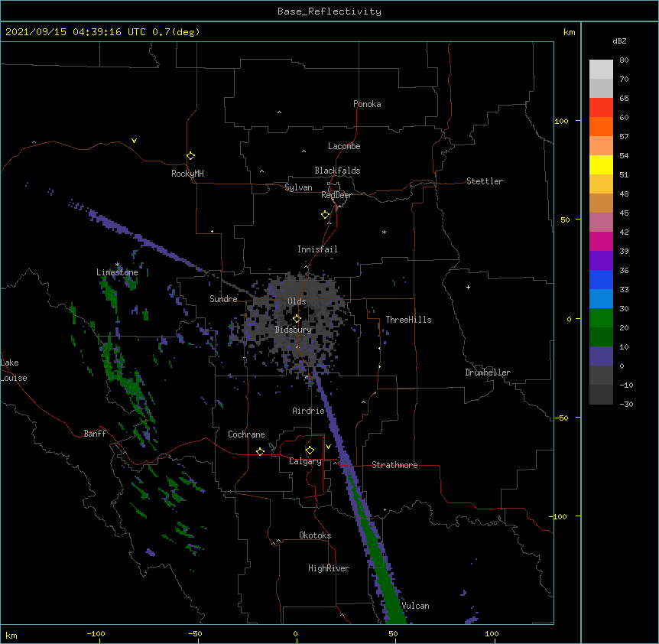Click the Lake Louise label

[x=14, y=370]
